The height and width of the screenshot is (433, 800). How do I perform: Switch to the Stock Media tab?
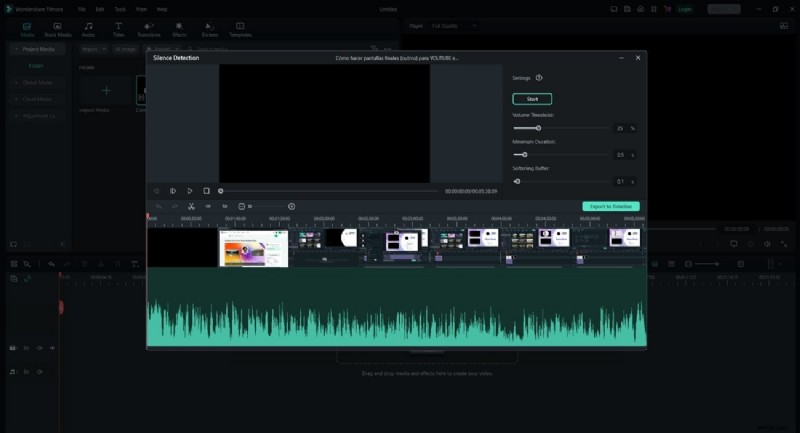pos(58,30)
